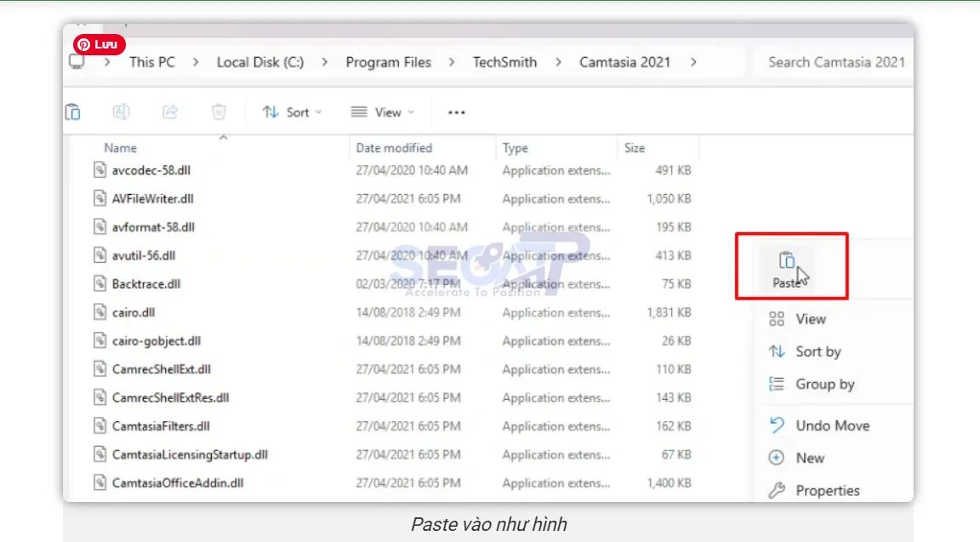This screenshot has width=980, height=542.
Task: Open the See more ellipsis toolbar icon
Action: point(456,111)
